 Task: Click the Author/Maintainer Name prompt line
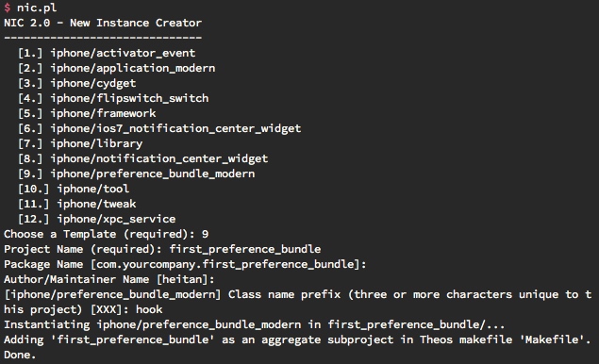pyautogui.click(x=109, y=279)
